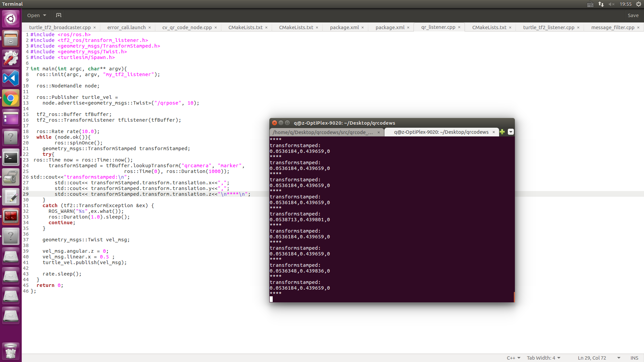Open the C++ language selector dropdown

click(514, 358)
